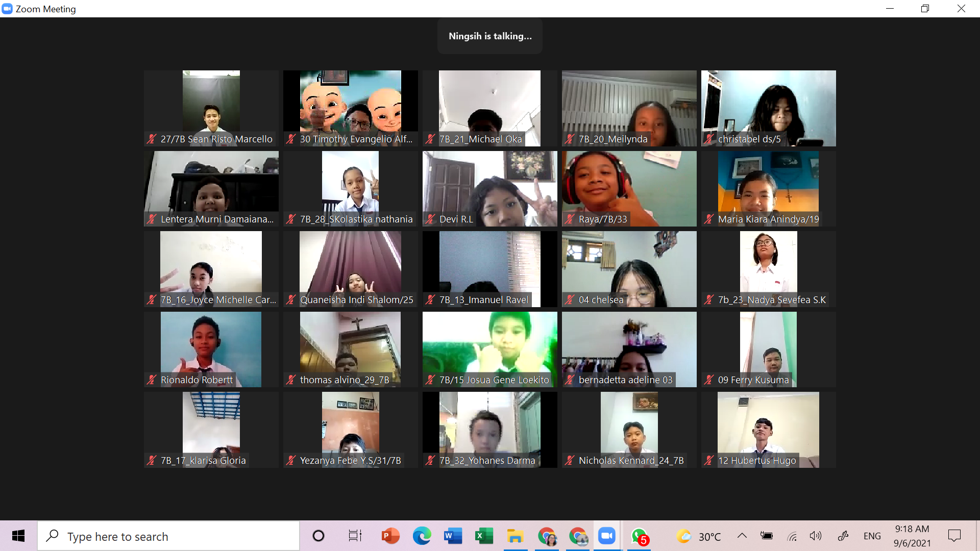Click the muted mic icon on 09 Ferry Kusuma
The image size is (980, 551).
[709, 380]
